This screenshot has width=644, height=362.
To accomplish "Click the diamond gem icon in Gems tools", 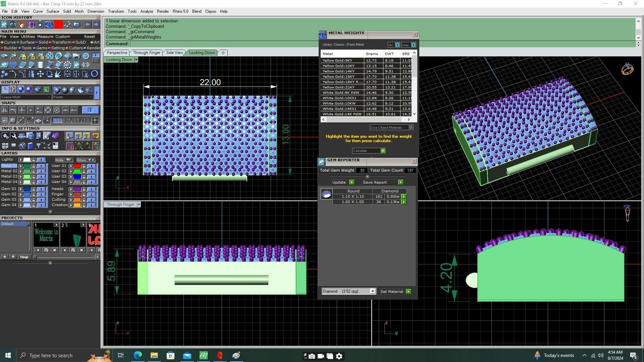I will coord(13,65).
